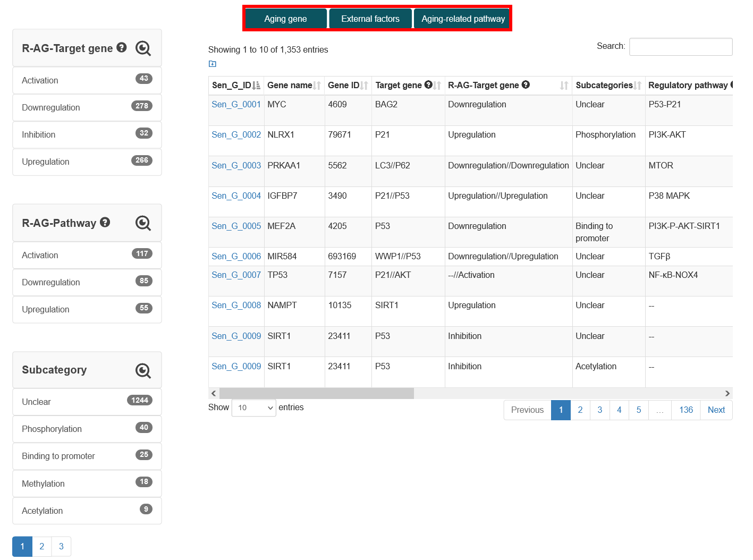Switch to the External factors tab
This screenshot has height=560, width=753.
[370, 19]
